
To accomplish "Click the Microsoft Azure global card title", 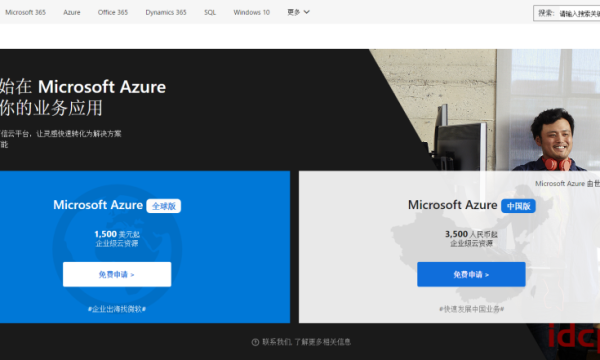I will [98, 205].
